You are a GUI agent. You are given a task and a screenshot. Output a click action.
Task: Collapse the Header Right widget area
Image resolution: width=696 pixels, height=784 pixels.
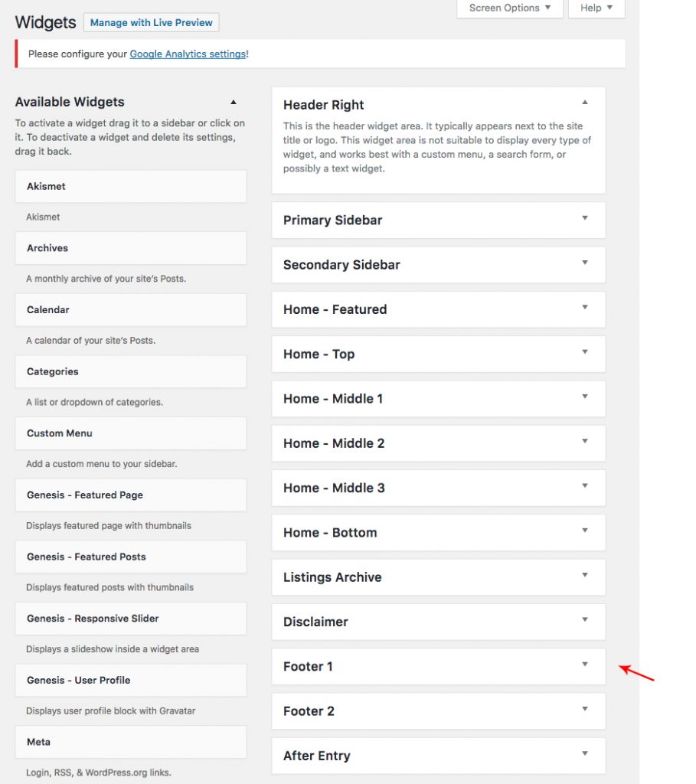click(x=585, y=101)
